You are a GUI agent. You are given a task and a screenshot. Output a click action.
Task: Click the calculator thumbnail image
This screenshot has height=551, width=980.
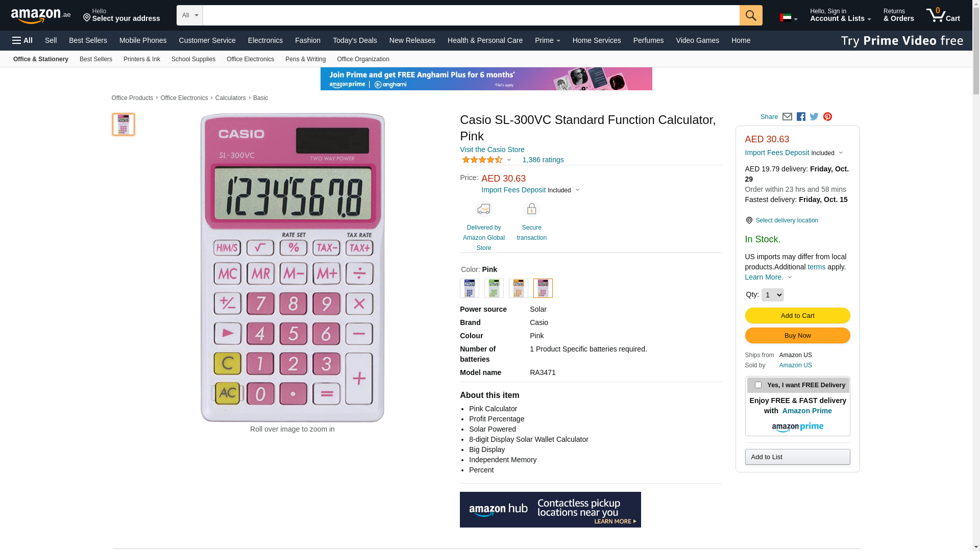click(x=124, y=124)
